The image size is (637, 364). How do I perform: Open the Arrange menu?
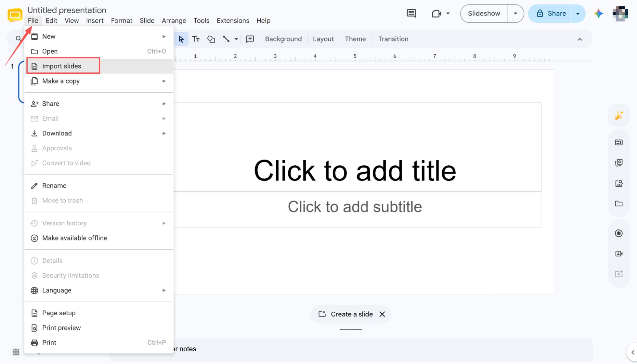tap(174, 20)
